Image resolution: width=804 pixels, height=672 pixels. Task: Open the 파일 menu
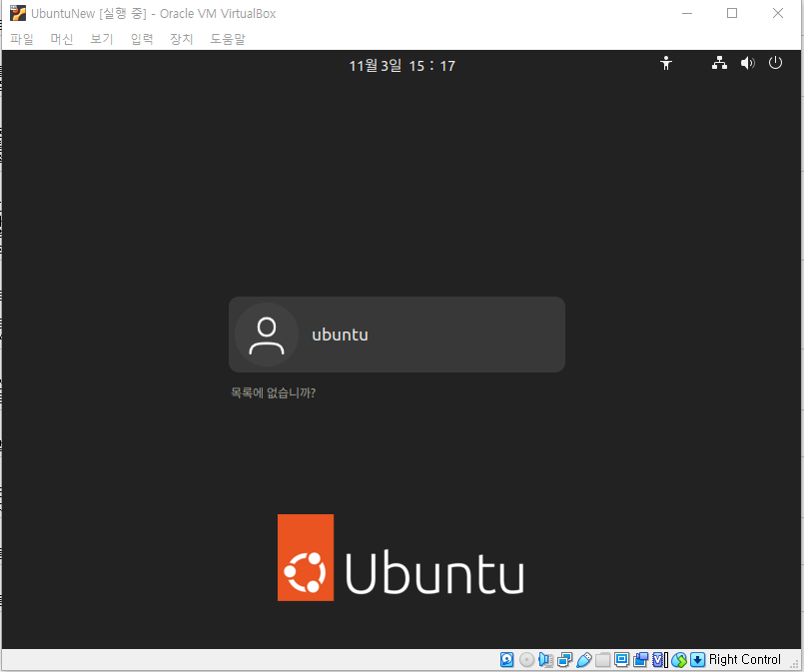(22, 39)
